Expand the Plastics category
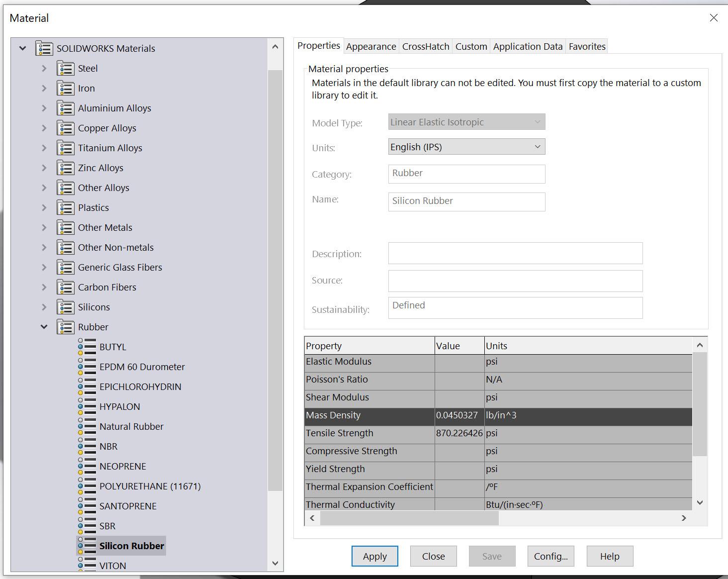Image resolution: width=728 pixels, height=579 pixels. (44, 207)
